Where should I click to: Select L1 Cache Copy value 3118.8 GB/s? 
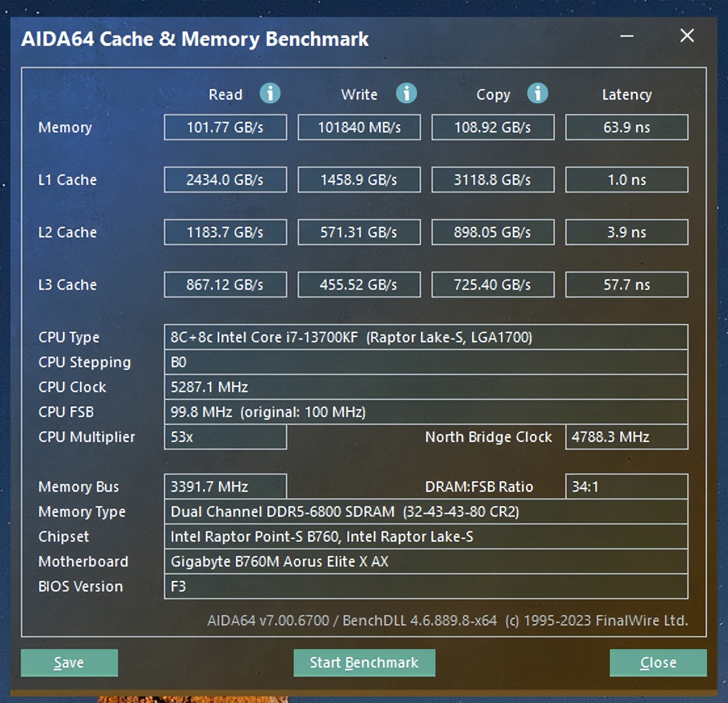493,180
